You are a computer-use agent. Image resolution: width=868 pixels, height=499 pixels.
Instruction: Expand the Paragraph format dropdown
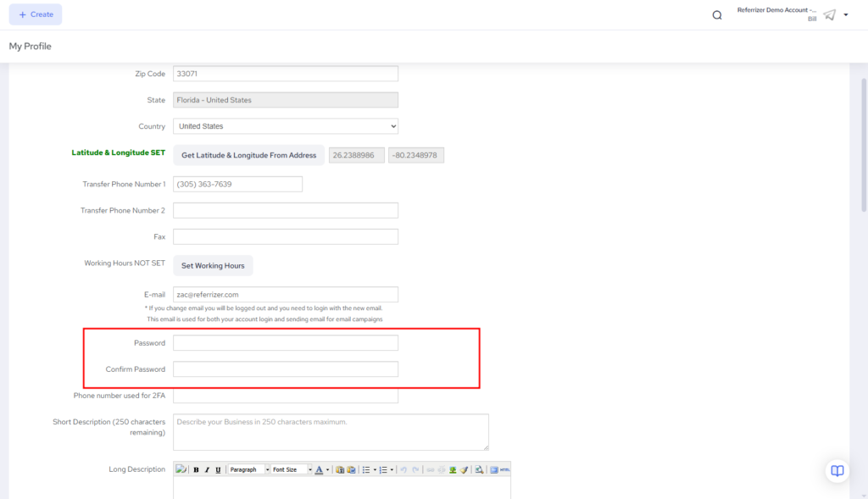[x=248, y=469]
